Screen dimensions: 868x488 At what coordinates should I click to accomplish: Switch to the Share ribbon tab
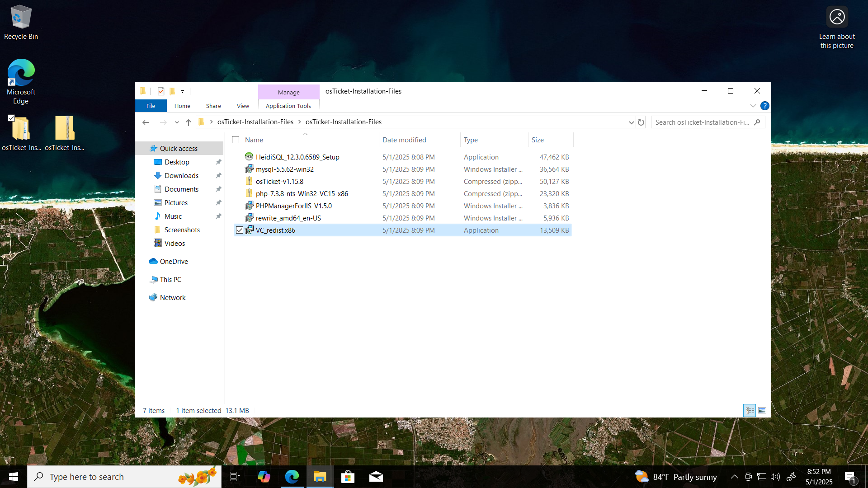tap(213, 106)
